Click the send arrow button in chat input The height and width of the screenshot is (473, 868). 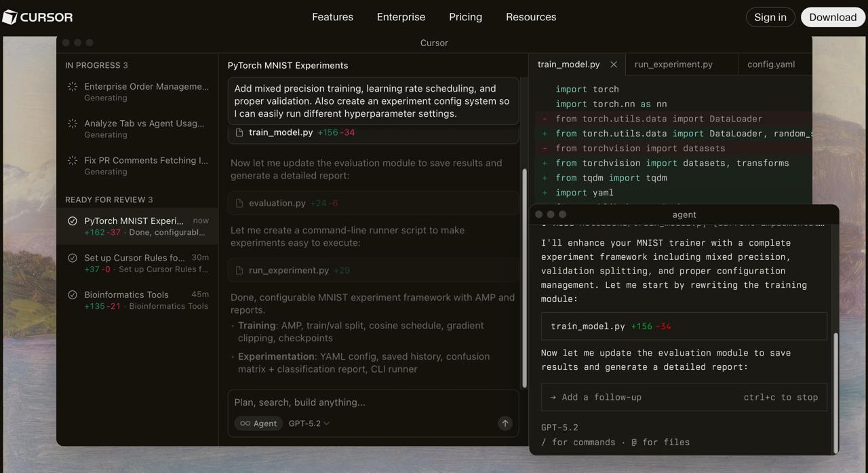[x=505, y=423]
